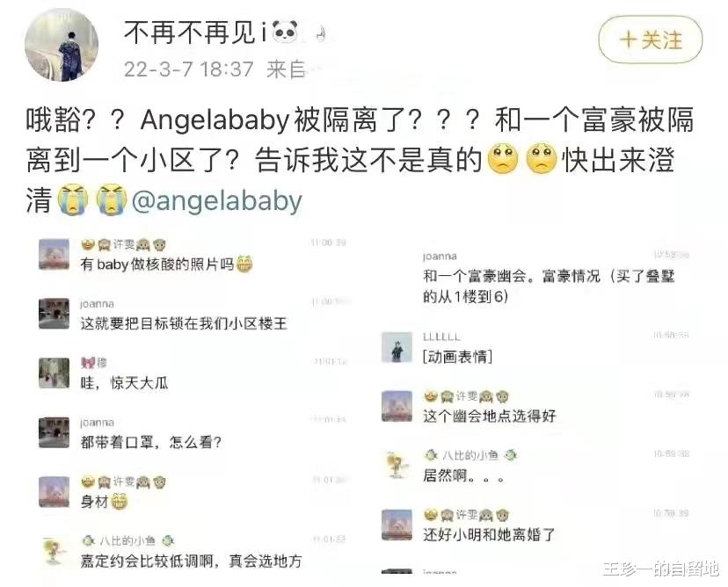Open the [动画表情] sticker message

(x=457, y=357)
